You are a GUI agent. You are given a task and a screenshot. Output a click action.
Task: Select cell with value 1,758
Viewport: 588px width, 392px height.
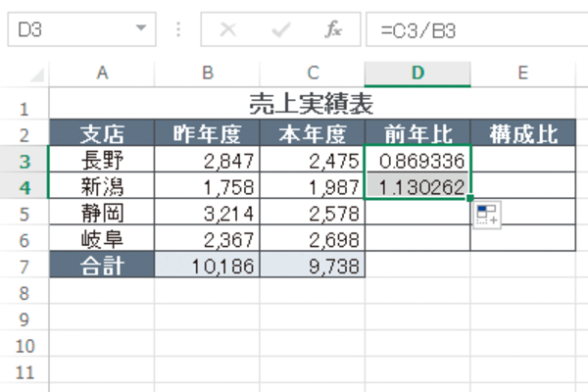click(207, 185)
